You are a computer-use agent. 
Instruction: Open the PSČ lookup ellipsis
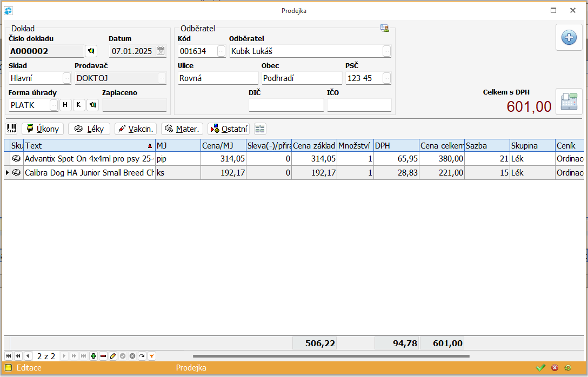pos(386,78)
